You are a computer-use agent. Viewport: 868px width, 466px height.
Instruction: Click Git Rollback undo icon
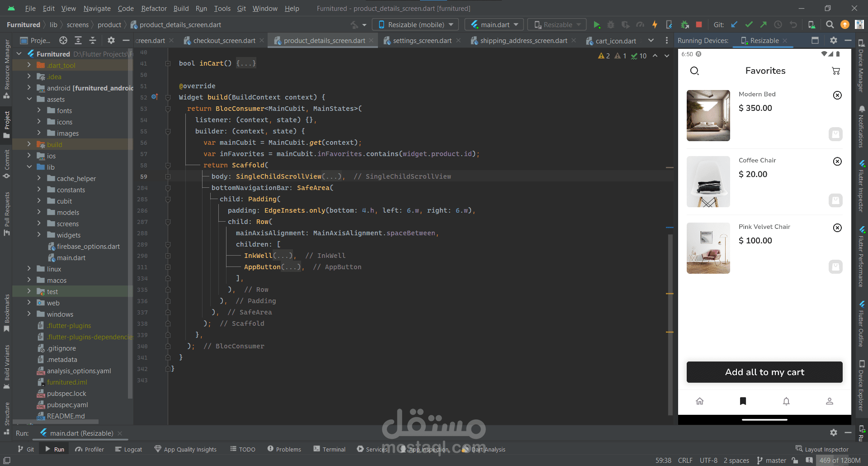[793, 25]
